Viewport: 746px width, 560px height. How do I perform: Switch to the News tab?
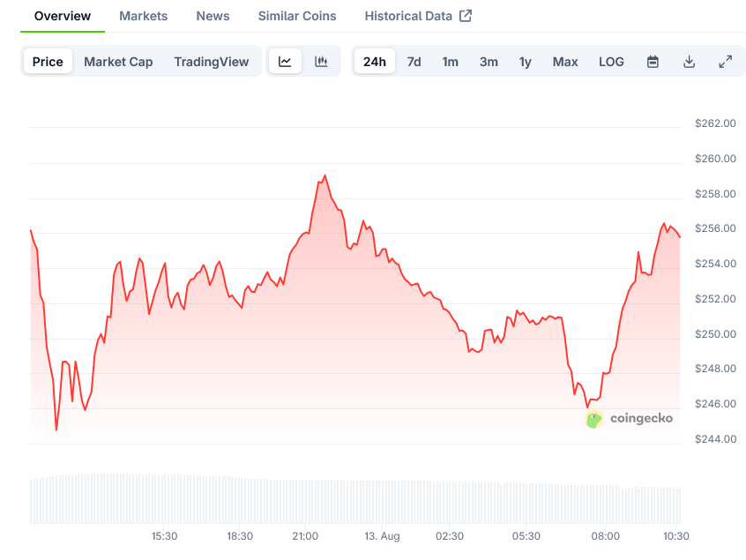(213, 15)
